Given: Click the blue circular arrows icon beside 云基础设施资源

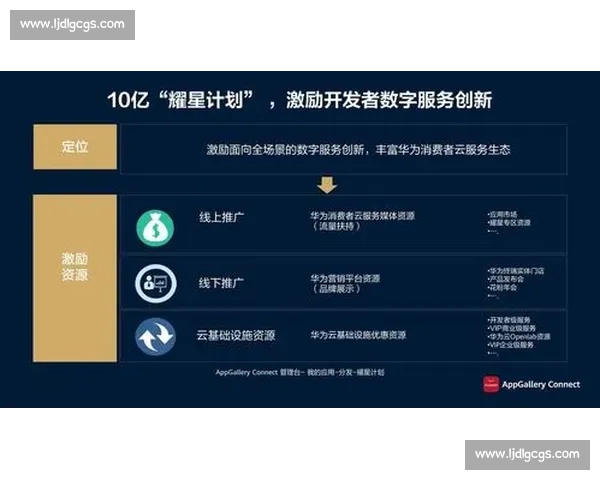Looking at the screenshot, I should (155, 337).
